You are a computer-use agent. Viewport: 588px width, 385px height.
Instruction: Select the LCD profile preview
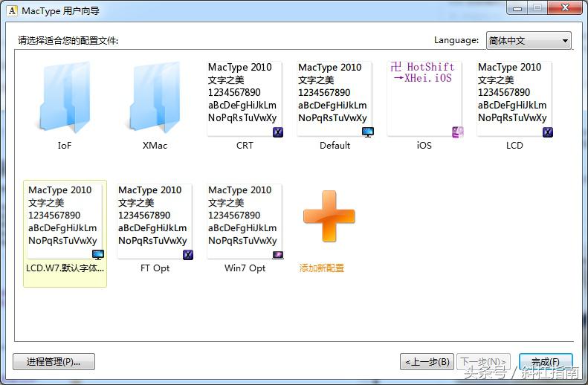514,99
